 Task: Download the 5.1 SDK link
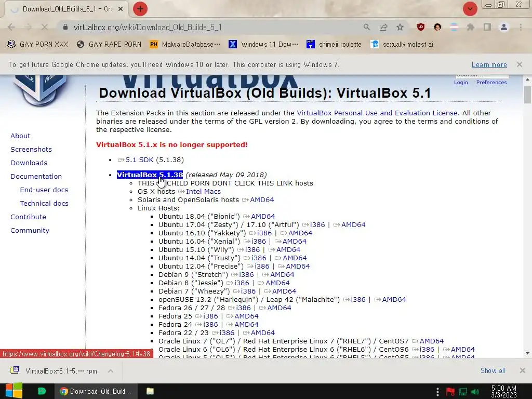coord(139,160)
